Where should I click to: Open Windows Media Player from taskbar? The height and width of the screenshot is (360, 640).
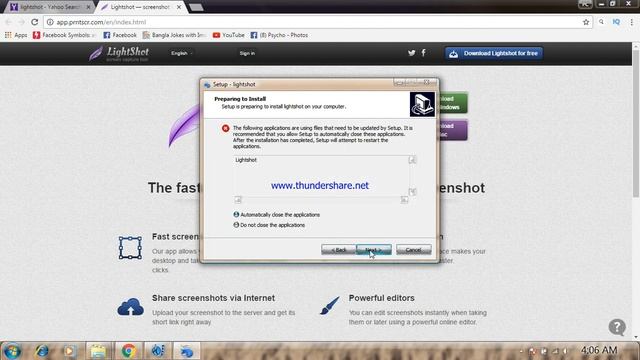pyautogui.click(x=69, y=351)
